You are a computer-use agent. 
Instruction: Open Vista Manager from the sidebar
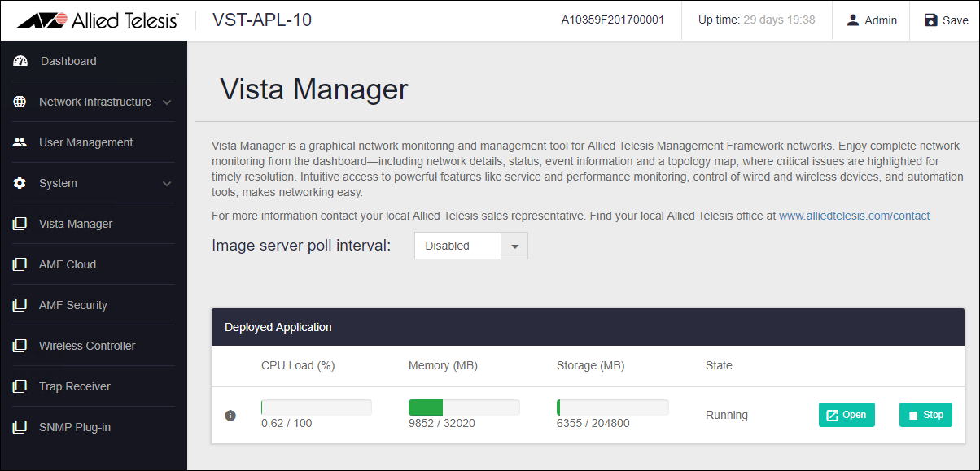point(76,224)
